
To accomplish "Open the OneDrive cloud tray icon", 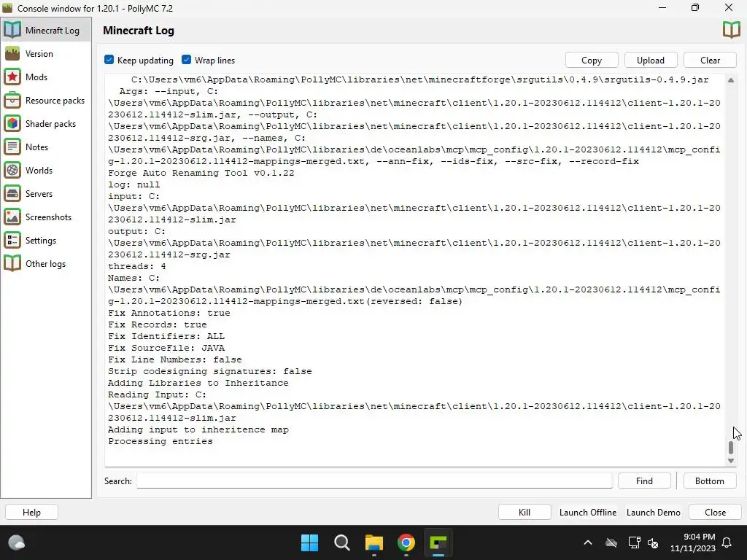I will point(611,542).
